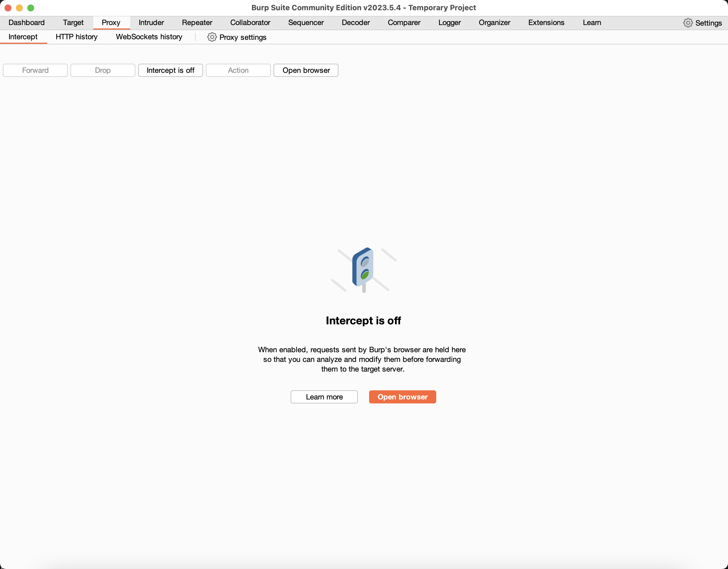The height and width of the screenshot is (569, 728).
Task: Select the Proxy tab
Action: pos(111,23)
